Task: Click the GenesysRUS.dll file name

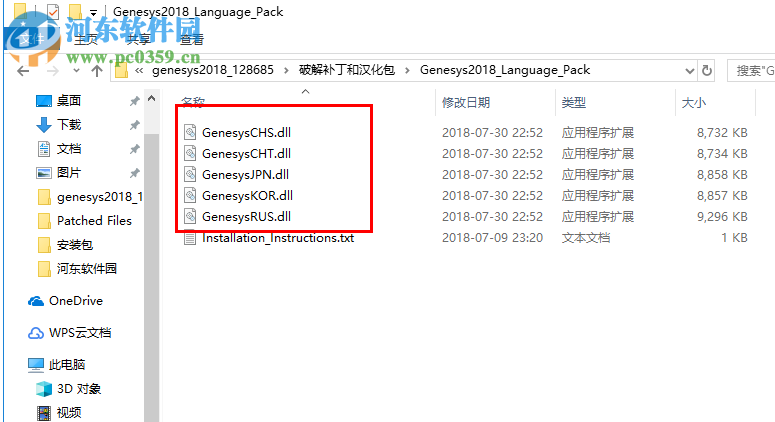Action: click(246, 216)
